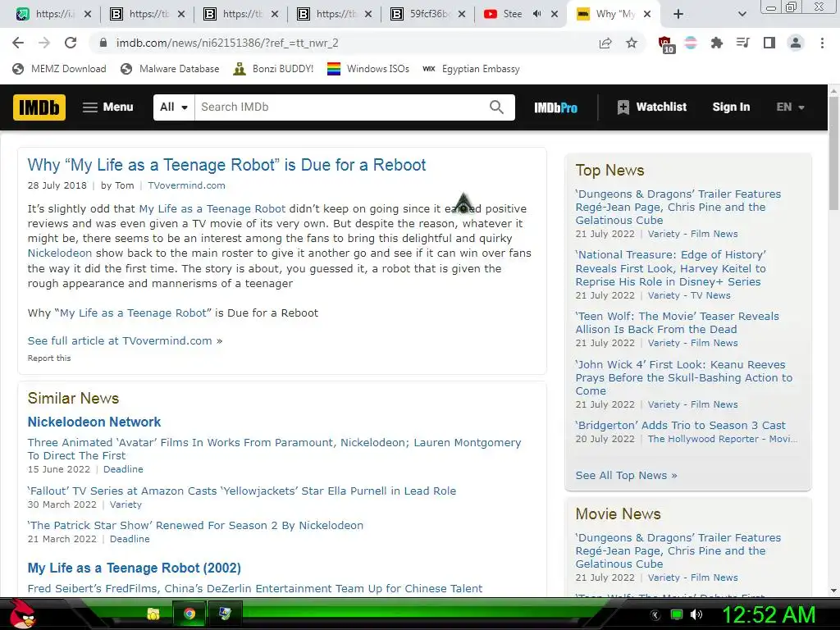
Task: View site information lock icon
Action: pyautogui.click(x=103, y=43)
